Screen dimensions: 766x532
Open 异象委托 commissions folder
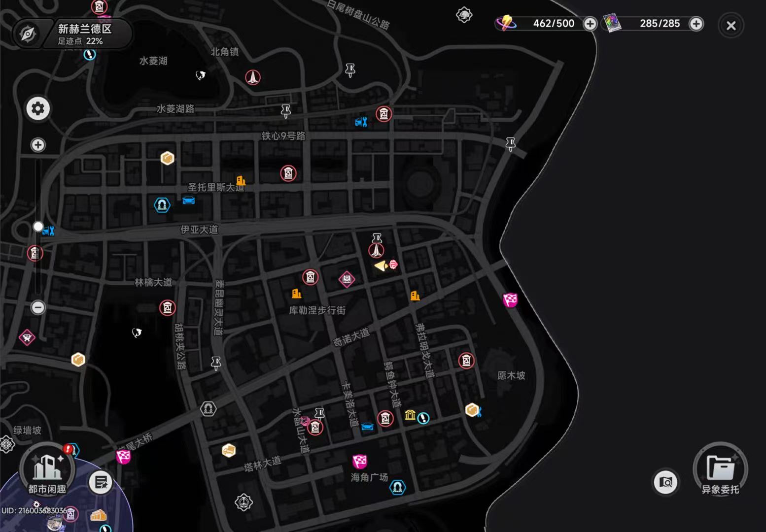[720, 469]
